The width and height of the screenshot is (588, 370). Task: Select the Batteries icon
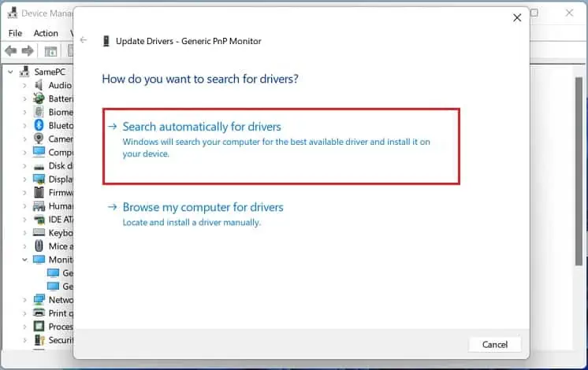point(39,99)
